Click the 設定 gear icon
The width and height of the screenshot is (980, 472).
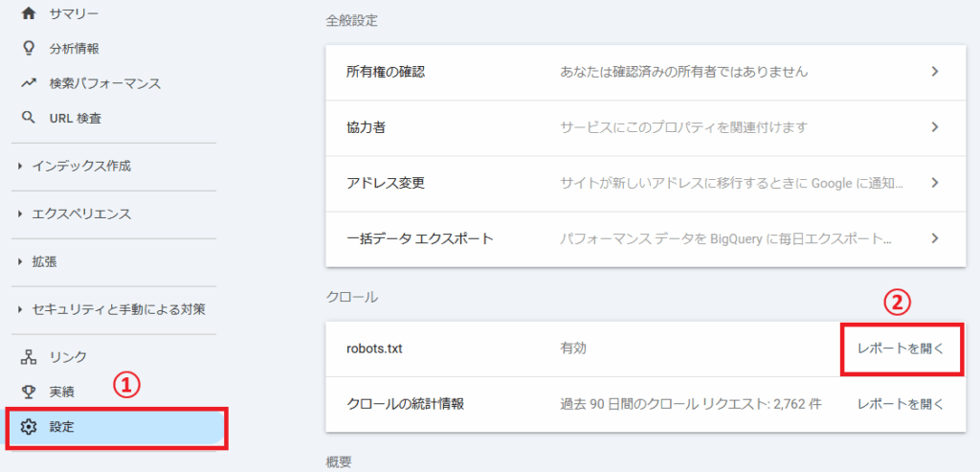(x=29, y=427)
